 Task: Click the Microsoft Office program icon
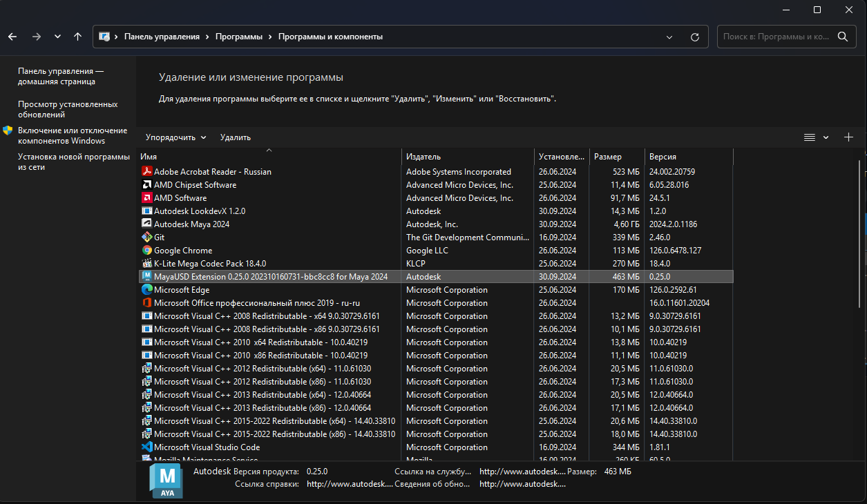click(146, 303)
